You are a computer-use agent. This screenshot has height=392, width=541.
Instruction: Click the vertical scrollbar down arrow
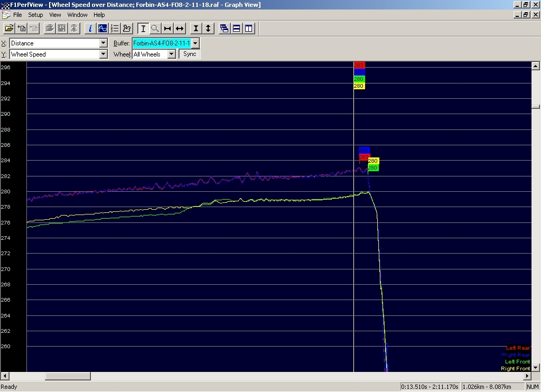click(x=536, y=368)
